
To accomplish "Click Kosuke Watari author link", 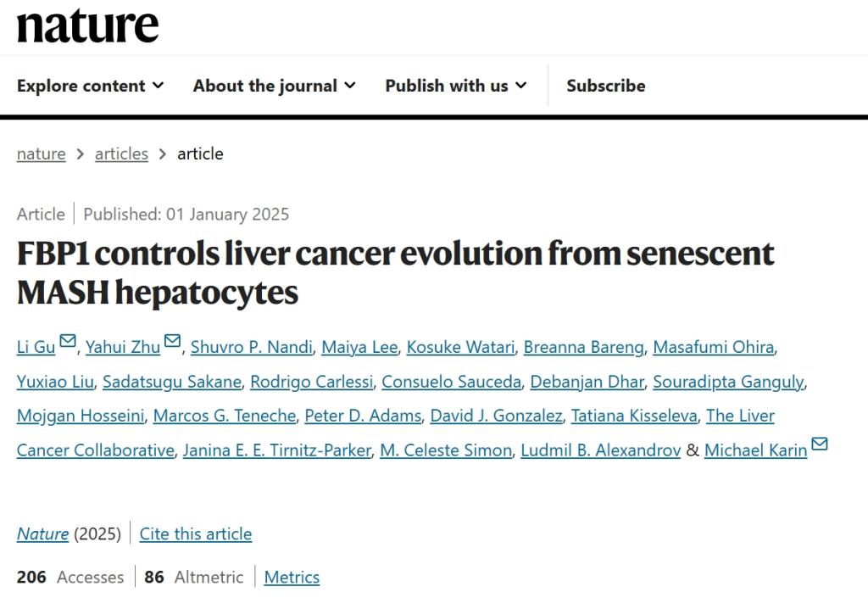I will (x=460, y=347).
